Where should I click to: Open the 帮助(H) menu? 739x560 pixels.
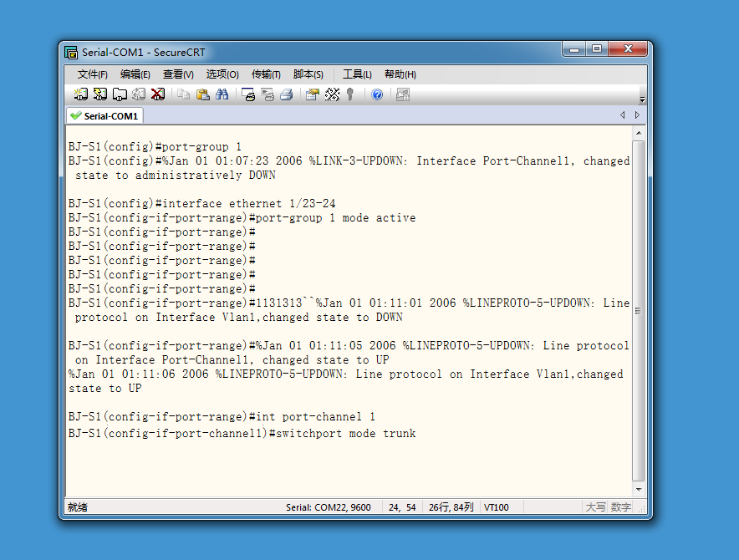pos(400,74)
